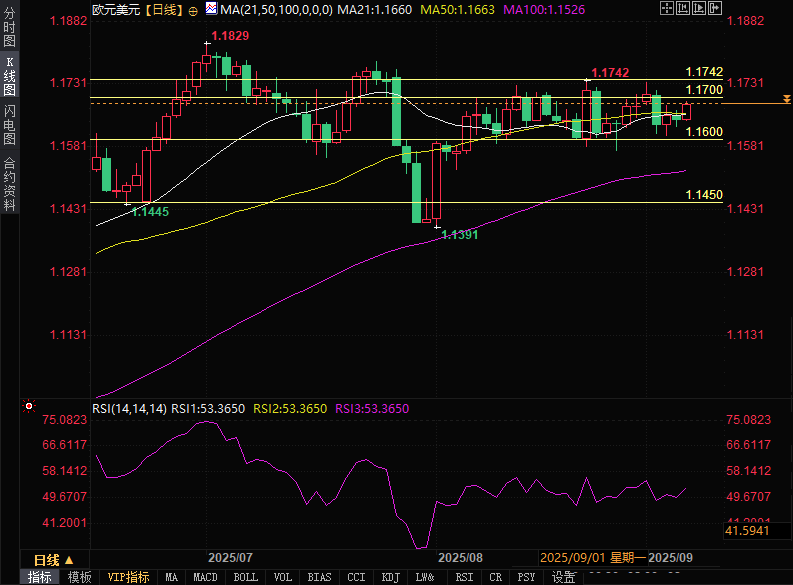This screenshot has width=793, height=585.
Task: Click the 1.1445 low price annotation
Action: click(150, 212)
